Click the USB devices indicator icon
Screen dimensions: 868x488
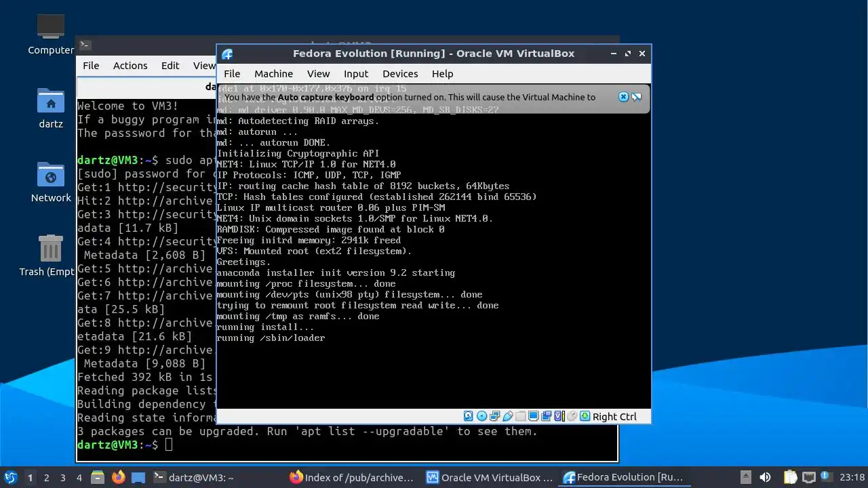tap(507, 416)
